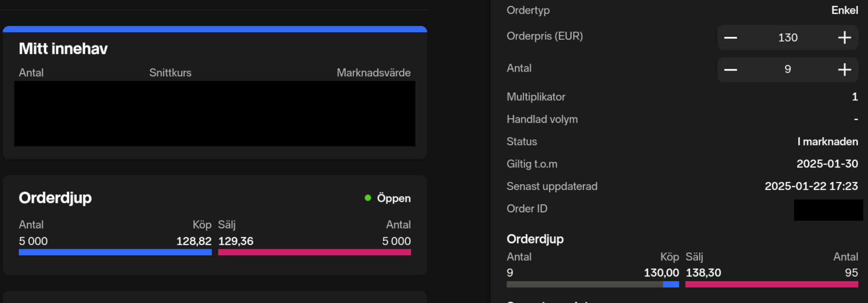Viewport: 868px width, 303px height.
Task: Select sell price 129,36 in Orderdjup
Action: click(236, 241)
